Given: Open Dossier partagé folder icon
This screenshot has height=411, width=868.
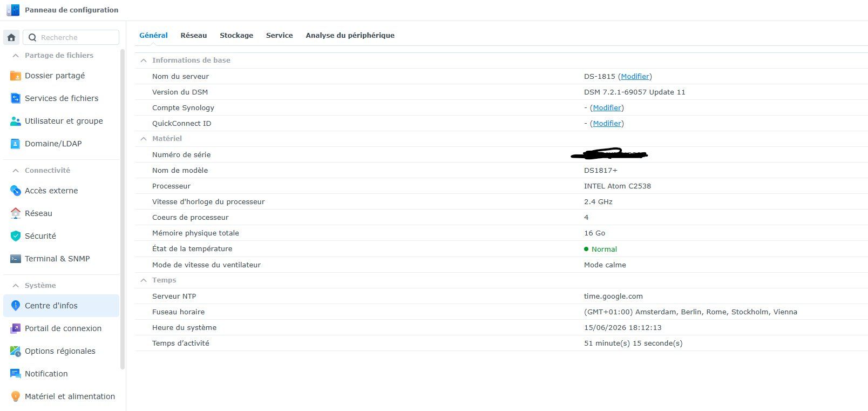Looking at the screenshot, I should pyautogui.click(x=16, y=76).
